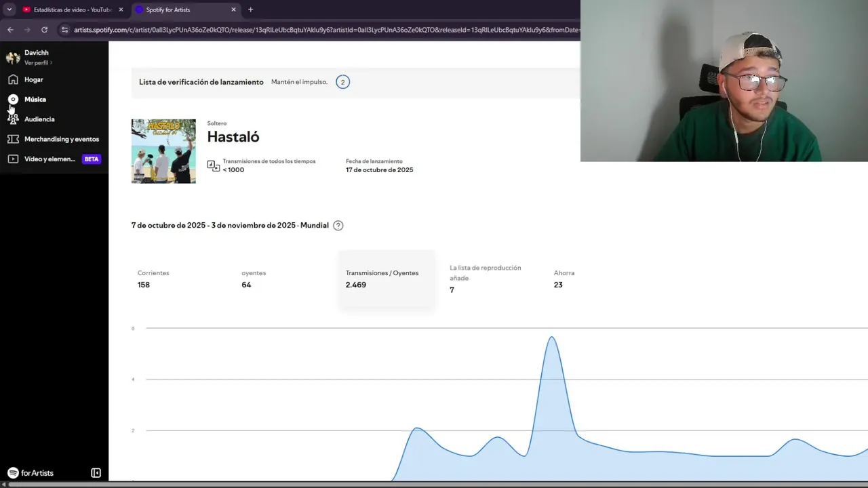This screenshot has width=868, height=488.
Task: Click the Soltero release type label
Action: click(217, 123)
